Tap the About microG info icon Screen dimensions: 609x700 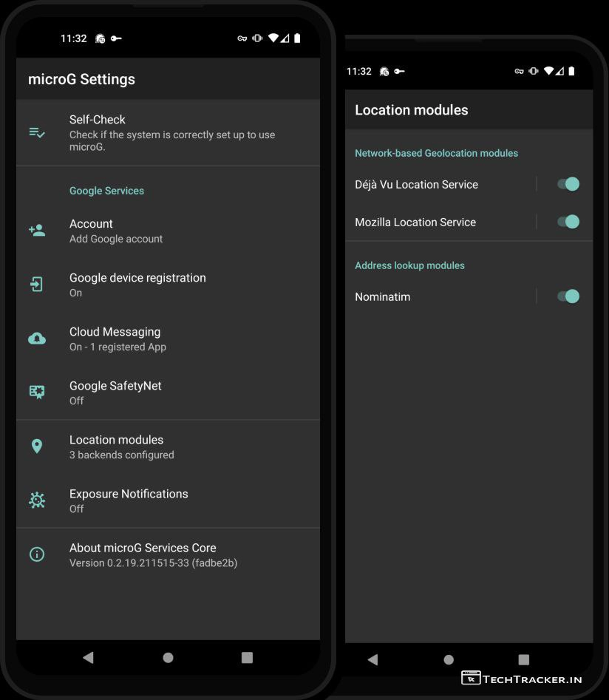[37, 554]
